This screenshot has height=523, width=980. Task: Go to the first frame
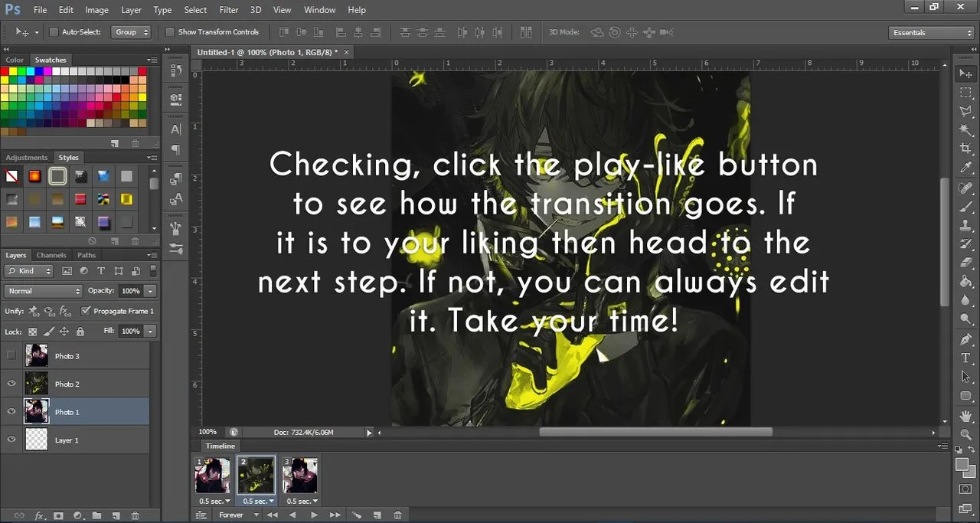[272, 515]
